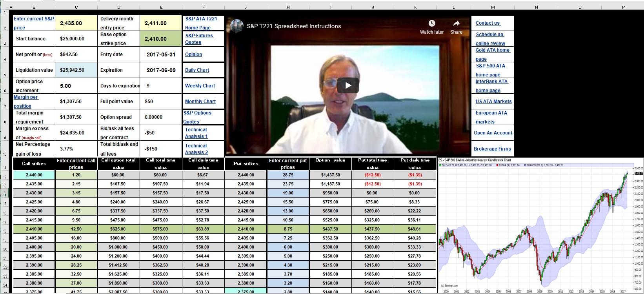644x294 pixels.
Task: Select the net percentage gain cell 3.77%
Action: pos(76,149)
